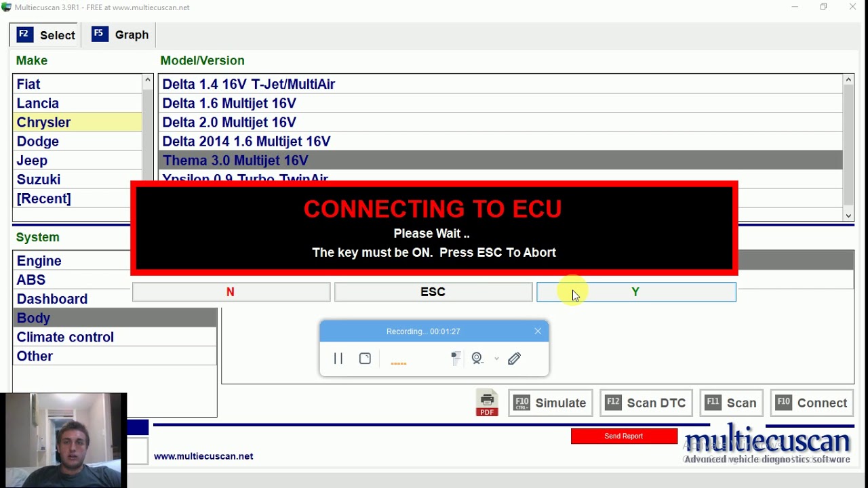868x488 pixels.
Task: Click the webcam icon in recorder
Action: pyautogui.click(x=477, y=359)
